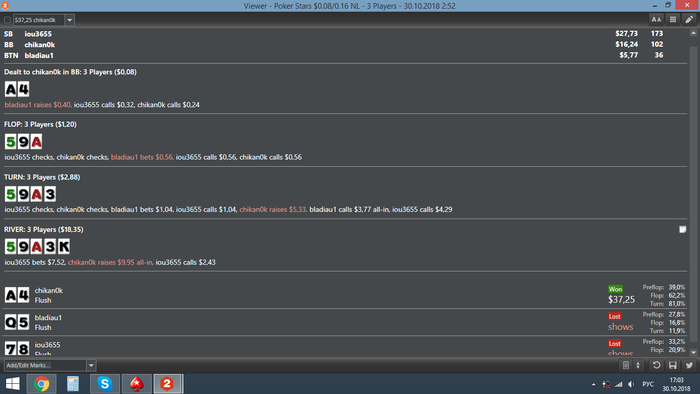Click the orange hexagon 2 taskbar app
The image size is (700, 394).
pos(167,384)
